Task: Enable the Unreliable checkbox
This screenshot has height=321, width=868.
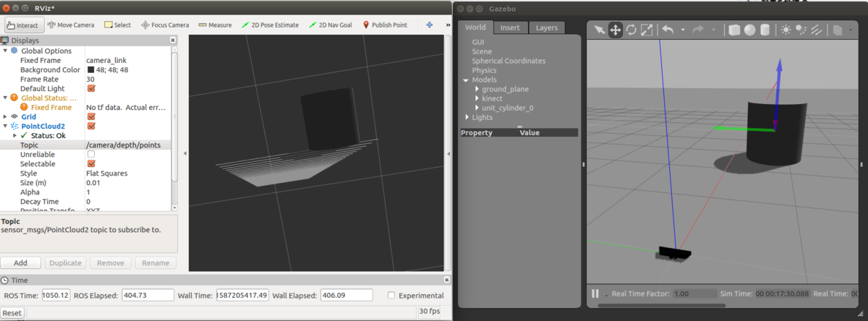Action: 91,154
